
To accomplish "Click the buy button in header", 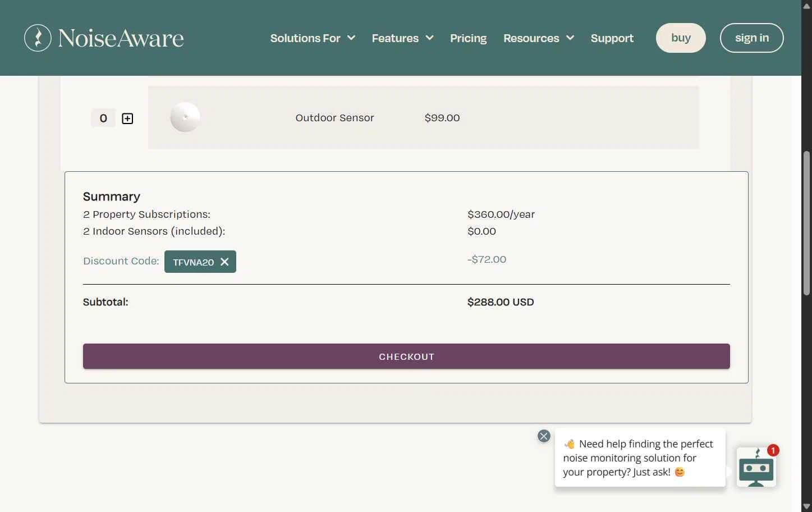I will [x=681, y=38].
